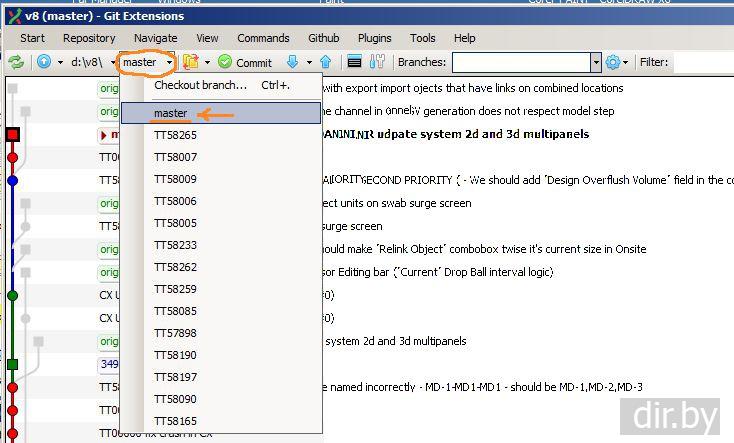Click the blue repository navigation icon
734x443 pixels.
tap(44, 62)
